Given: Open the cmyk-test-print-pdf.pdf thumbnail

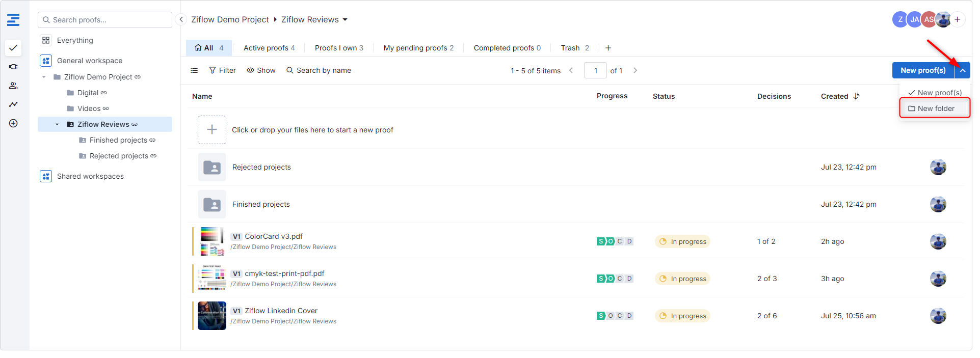Looking at the screenshot, I should 212,279.
